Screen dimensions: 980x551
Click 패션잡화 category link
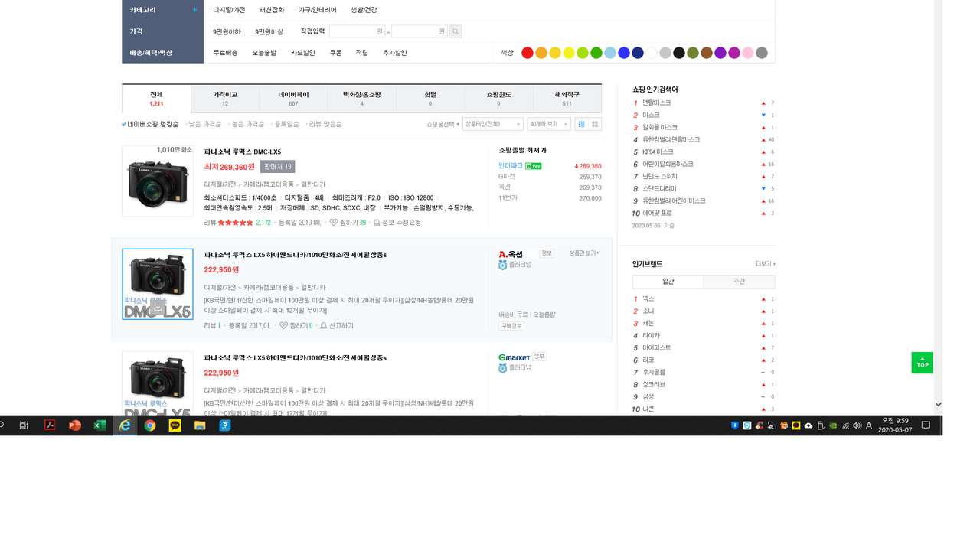click(272, 10)
